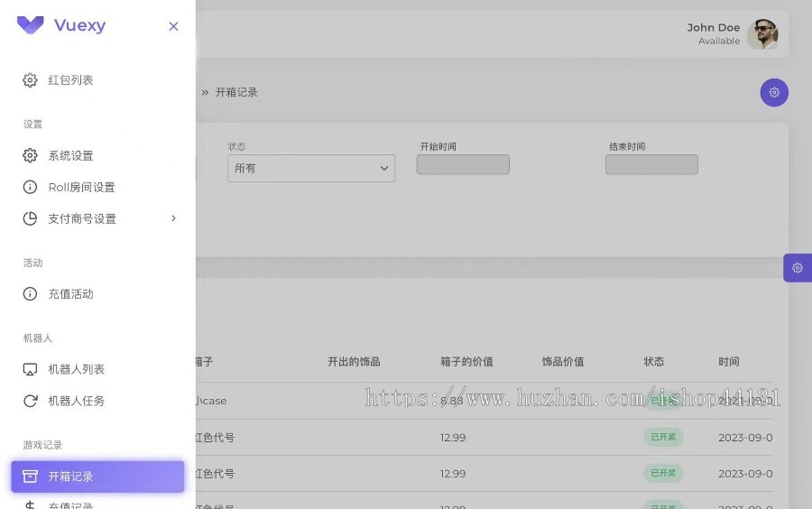Viewport: 812px width, 509px height.
Task: Click the gear icon beside 红包列表
Action: coord(30,80)
